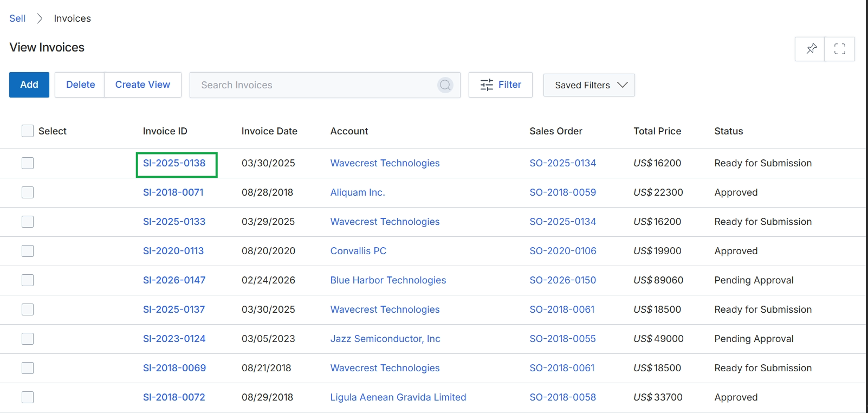The image size is (868, 413).
Task: Check the box for SI-2018-0069
Action: click(28, 368)
